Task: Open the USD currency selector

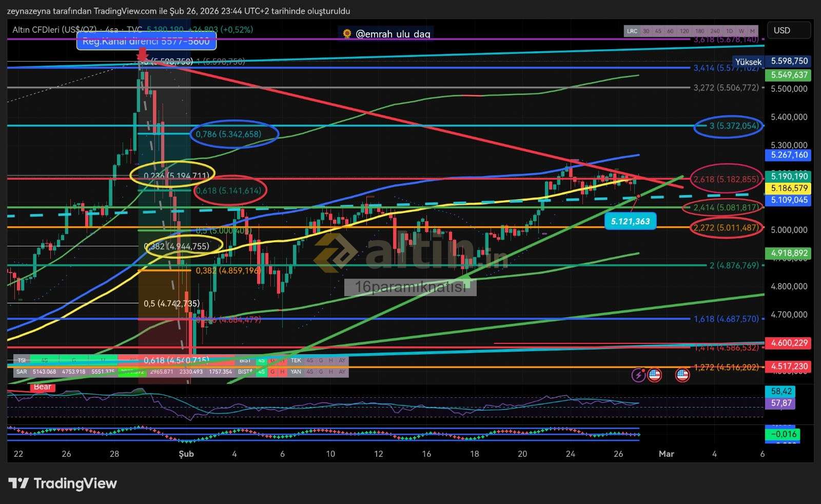Action: (789, 30)
